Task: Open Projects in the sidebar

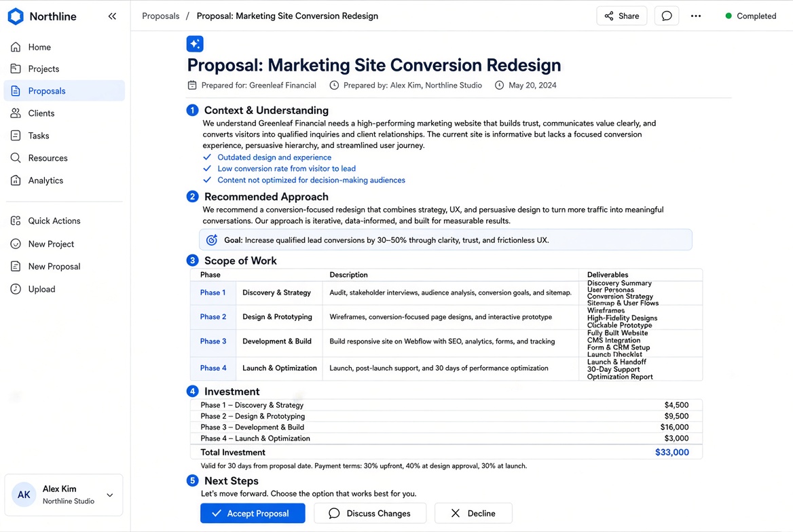Action: (64, 69)
